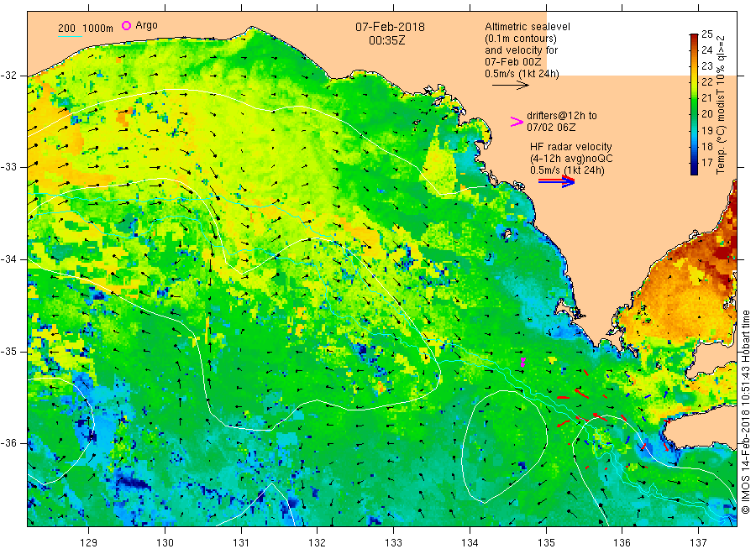Click the temperature color bar scale
This screenshot has width=756, height=554.
[x=694, y=104]
